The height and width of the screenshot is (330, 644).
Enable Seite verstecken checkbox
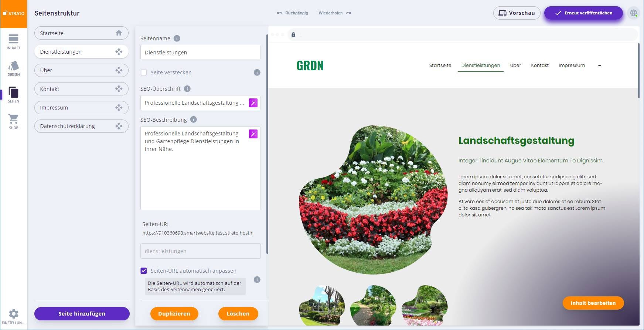(x=144, y=73)
